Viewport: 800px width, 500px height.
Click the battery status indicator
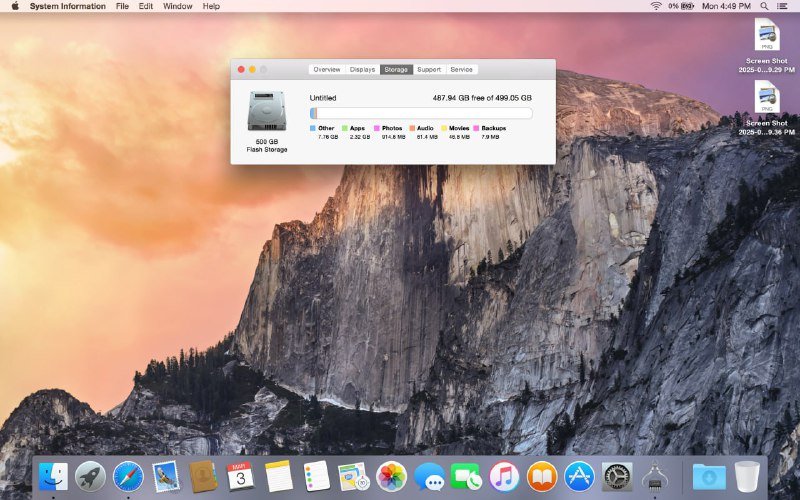pos(681,6)
